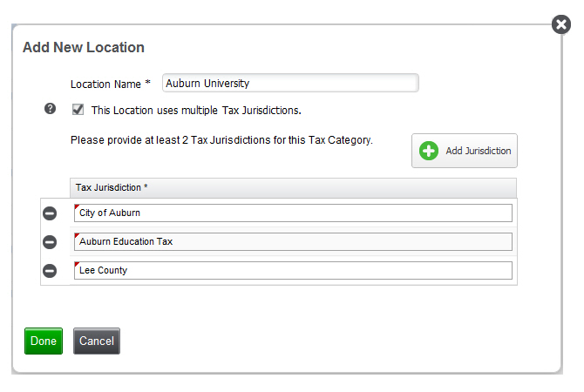Uncheck the multiple Tax Jurisdictions checkbox
Viewport: 584px width, 392px height.
point(78,110)
